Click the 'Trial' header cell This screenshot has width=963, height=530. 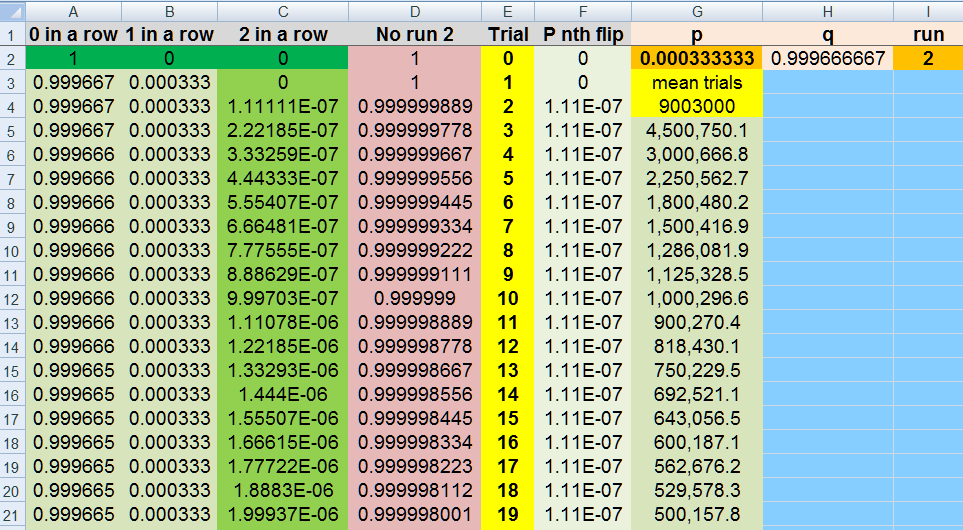tap(508, 34)
